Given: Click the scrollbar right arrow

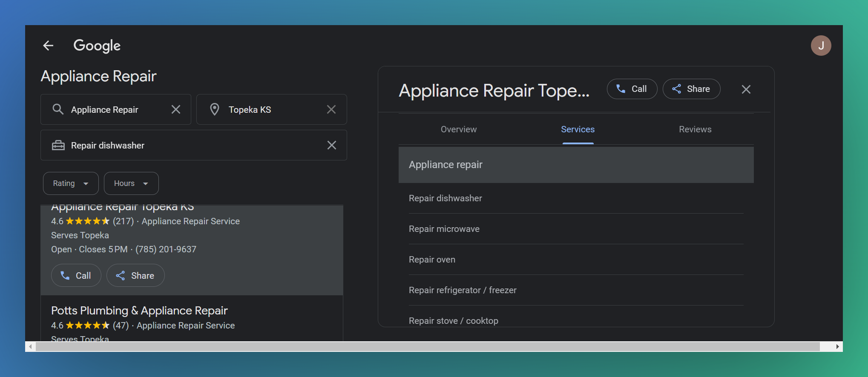Looking at the screenshot, I should click(837, 346).
